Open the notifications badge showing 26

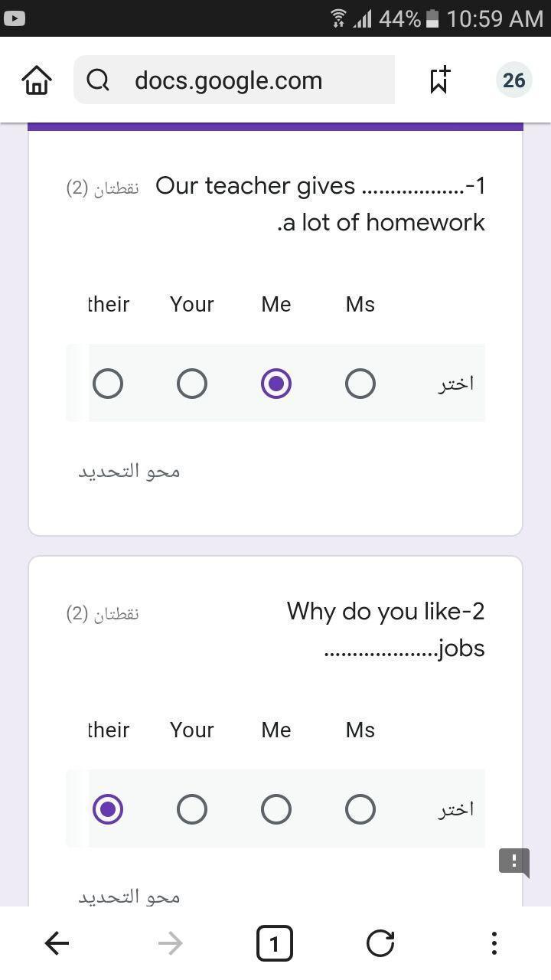click(514, 80)
